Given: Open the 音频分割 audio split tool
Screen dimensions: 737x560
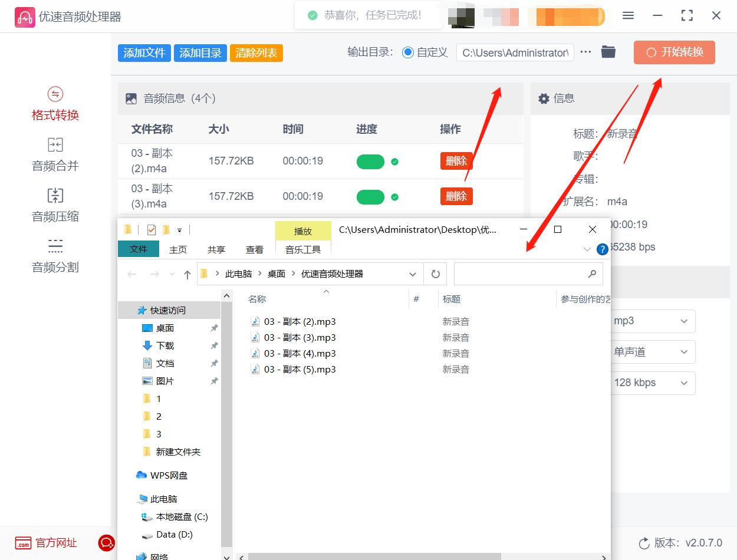Looking at the screenshot, I should pos(54,256).
